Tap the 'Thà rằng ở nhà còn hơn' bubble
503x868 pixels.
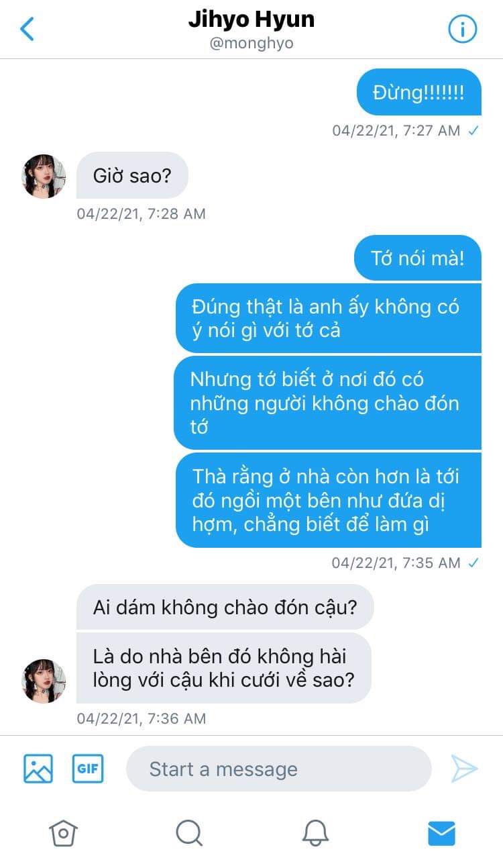pyautogui.click(x=329, y=500)
